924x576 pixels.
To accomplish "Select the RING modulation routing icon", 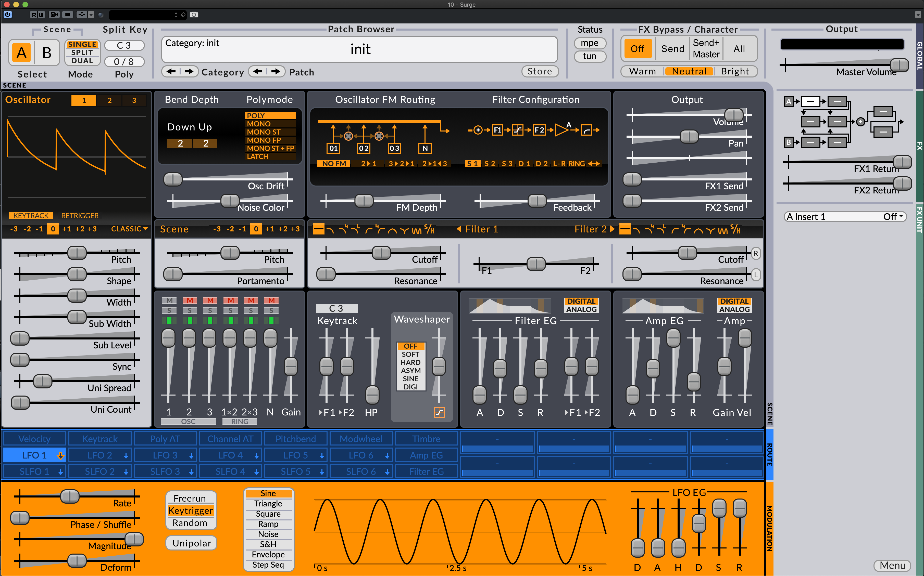I will [x=577, y=163].
